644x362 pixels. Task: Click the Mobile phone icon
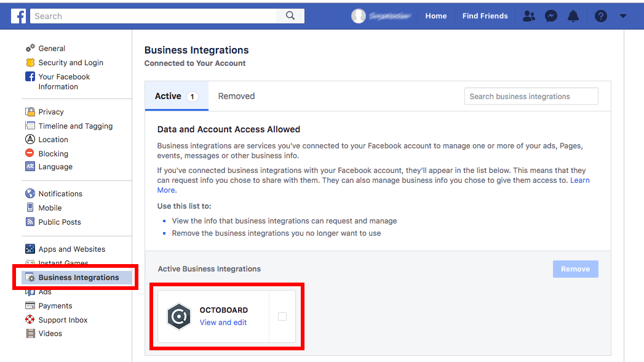point(30,207)
